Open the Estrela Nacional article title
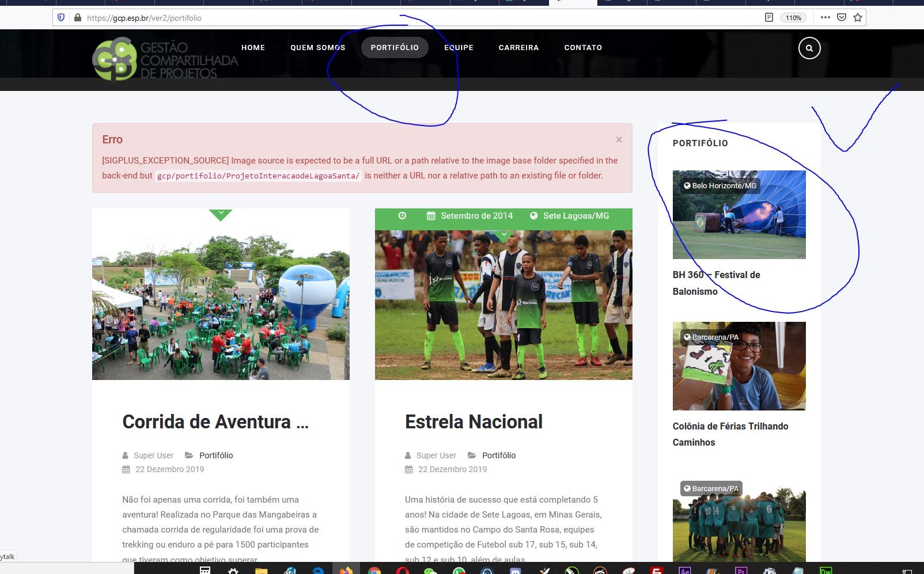 click(x=474, y=422)
